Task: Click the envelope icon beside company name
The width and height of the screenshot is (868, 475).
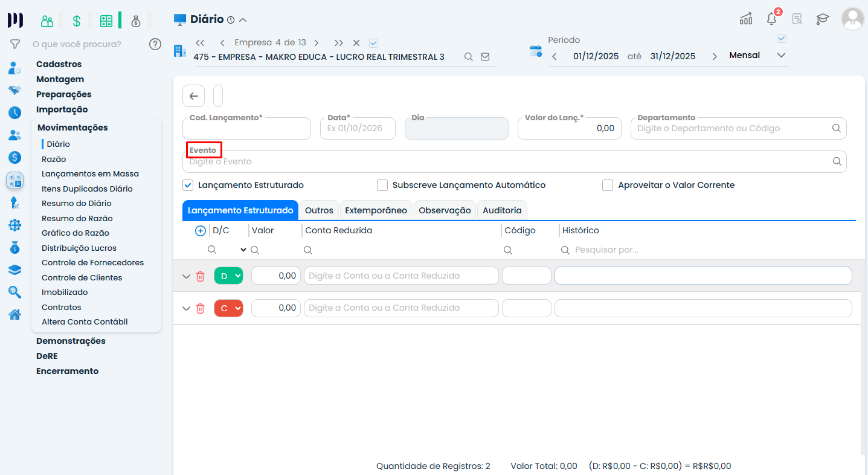Action: (x=485, y=57)
